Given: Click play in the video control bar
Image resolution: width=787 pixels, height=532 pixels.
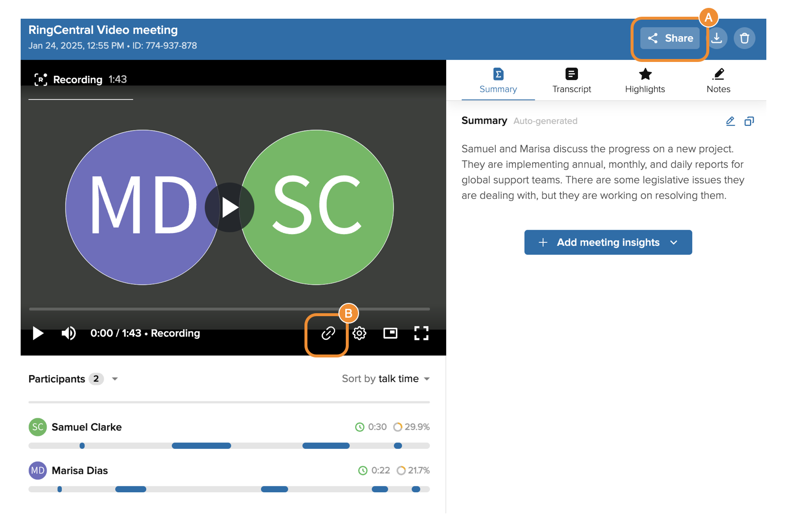Looking at the screenshot, I should tap(38, 333).
